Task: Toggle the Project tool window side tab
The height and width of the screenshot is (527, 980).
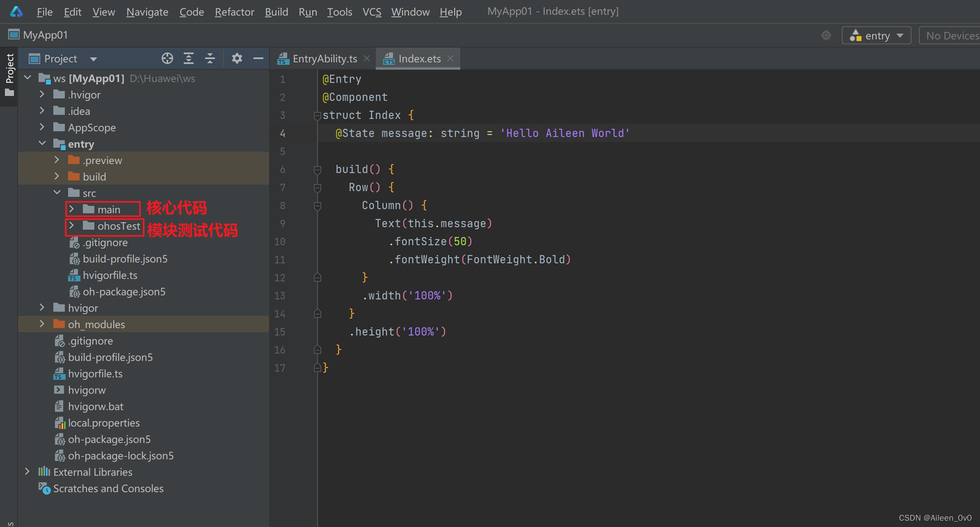Action: [x=9, y=75]
